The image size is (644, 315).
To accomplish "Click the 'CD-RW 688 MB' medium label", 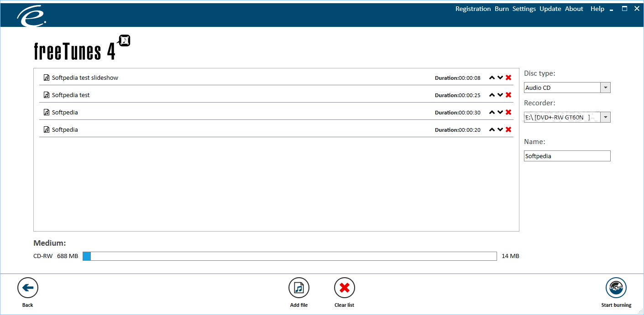I will pos(56,256).
